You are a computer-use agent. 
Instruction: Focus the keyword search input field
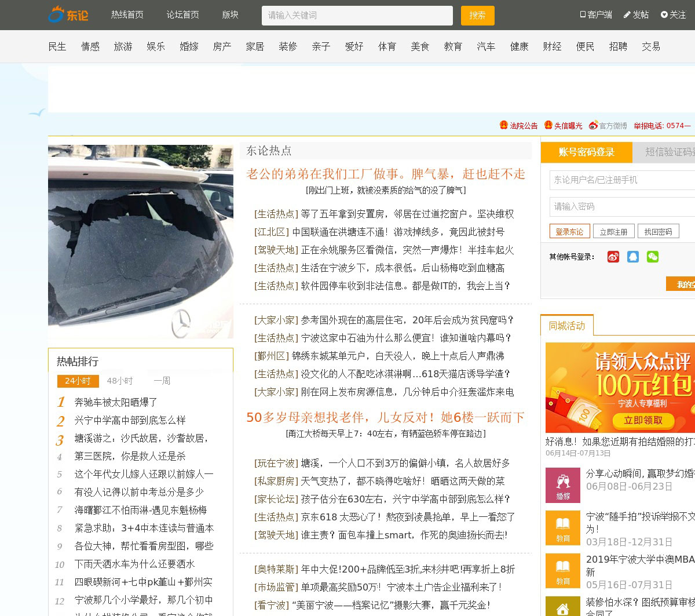[357, 16]
